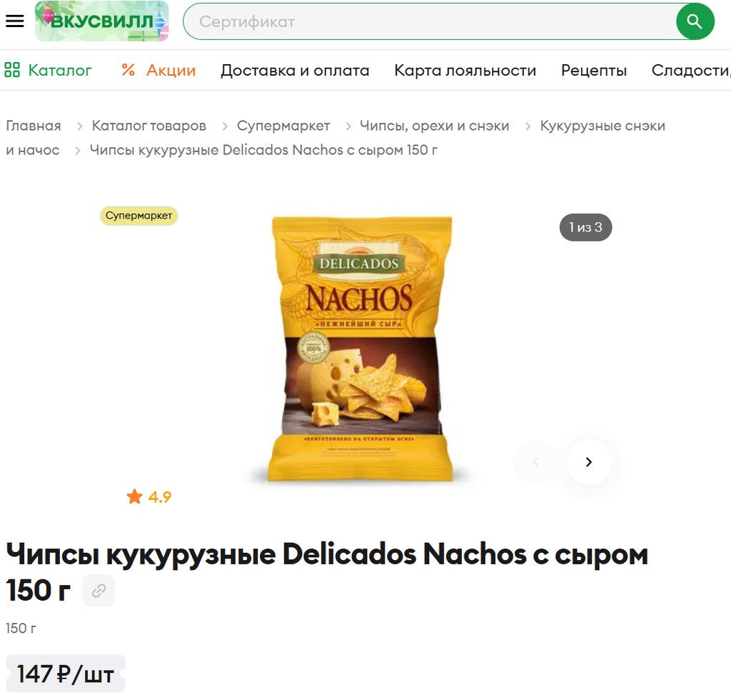Click the Delicados Nachos product image
Viewport: 731px width, 700px height.
click(361, 349)
